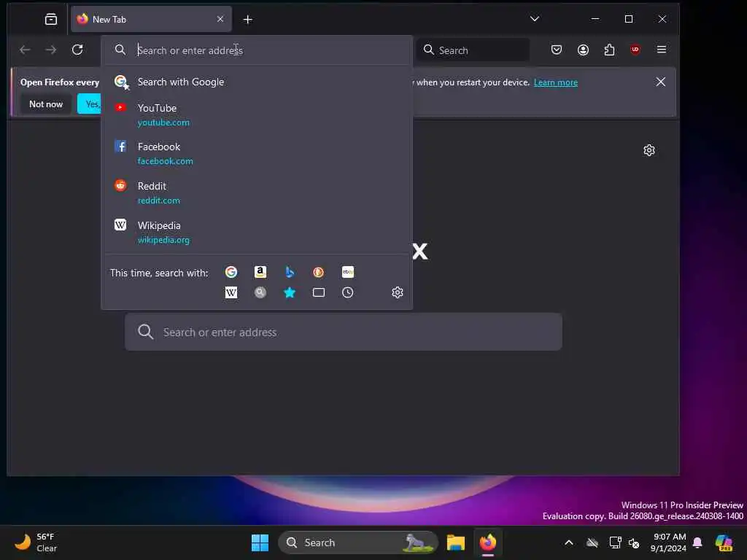Select the YouTube suggestion row
Image resolution: width=747 pixels, height=560 pixels.
pyautogui.click(x=257, y=114)
